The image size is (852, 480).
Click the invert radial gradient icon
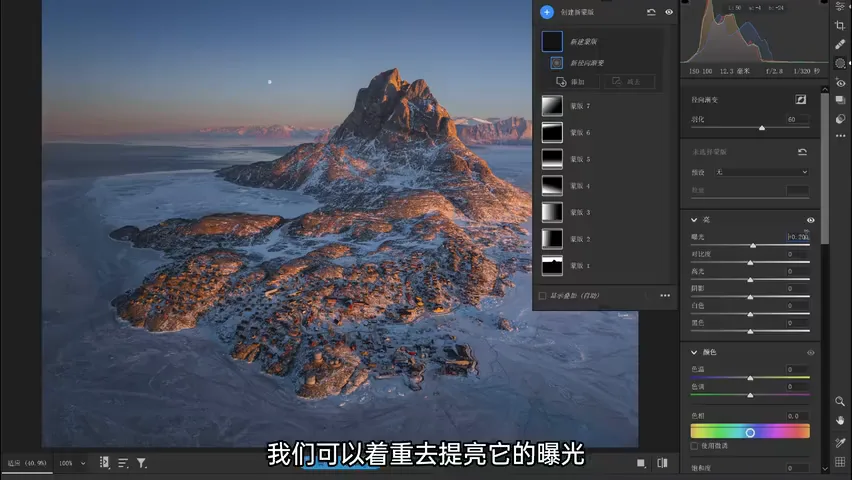point(800,99)
